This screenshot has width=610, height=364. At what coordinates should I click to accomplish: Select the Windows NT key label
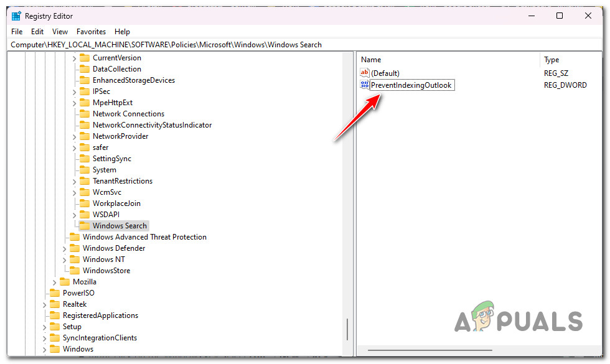coord(104,259)
